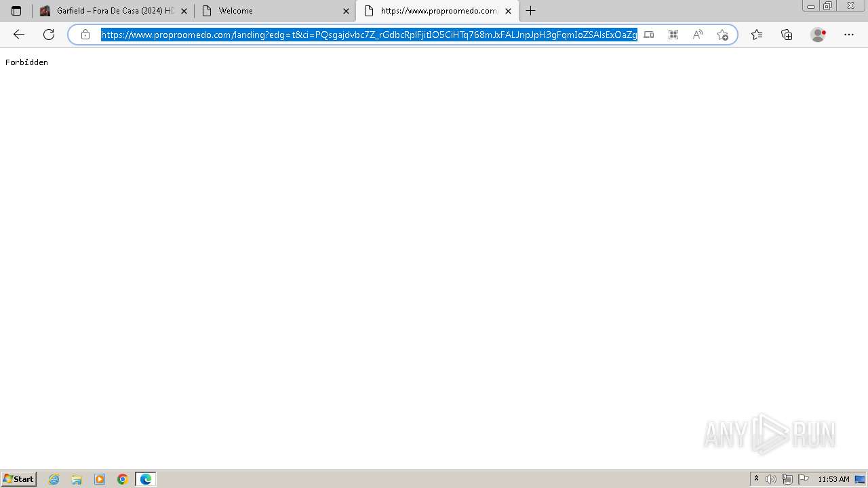Open media player taskbar icon

(x=100, y=479)
